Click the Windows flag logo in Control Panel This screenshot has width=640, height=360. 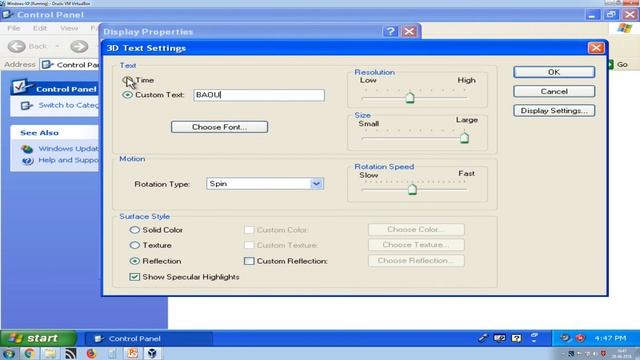coord(624,28)
